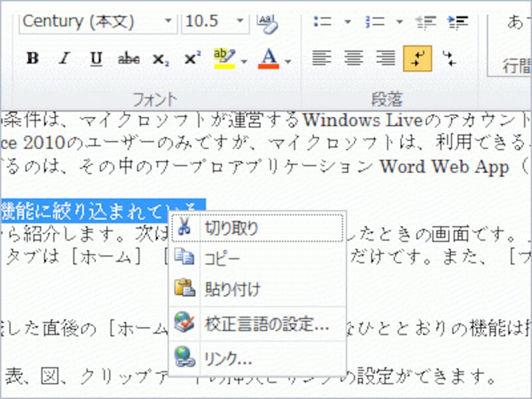532x399 pixels.
Task: Apply Superscript formatting
Action: click(x=192, y=59)
